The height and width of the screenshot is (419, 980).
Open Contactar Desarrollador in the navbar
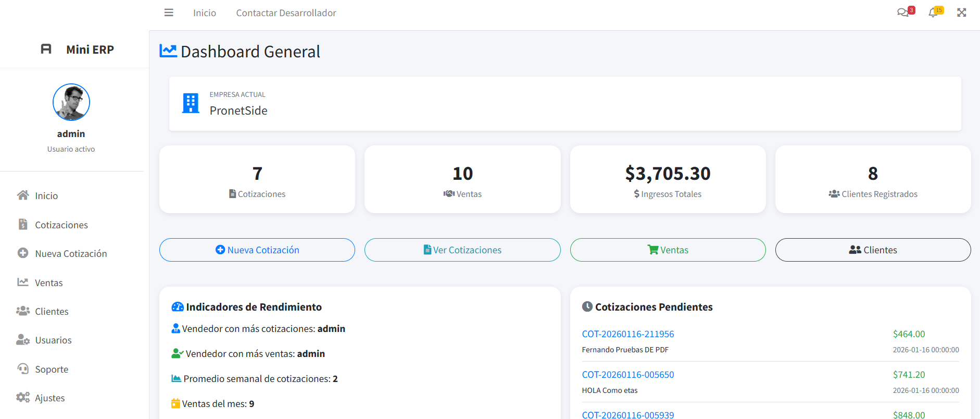286,13
